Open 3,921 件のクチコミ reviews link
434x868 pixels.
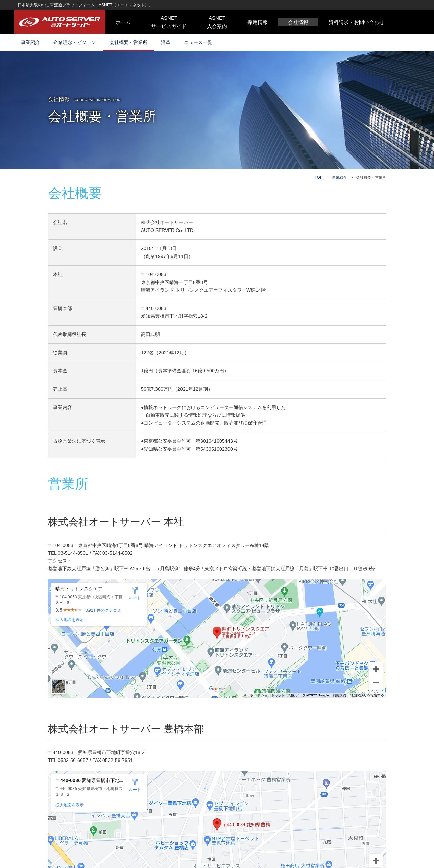pos(103,610)
